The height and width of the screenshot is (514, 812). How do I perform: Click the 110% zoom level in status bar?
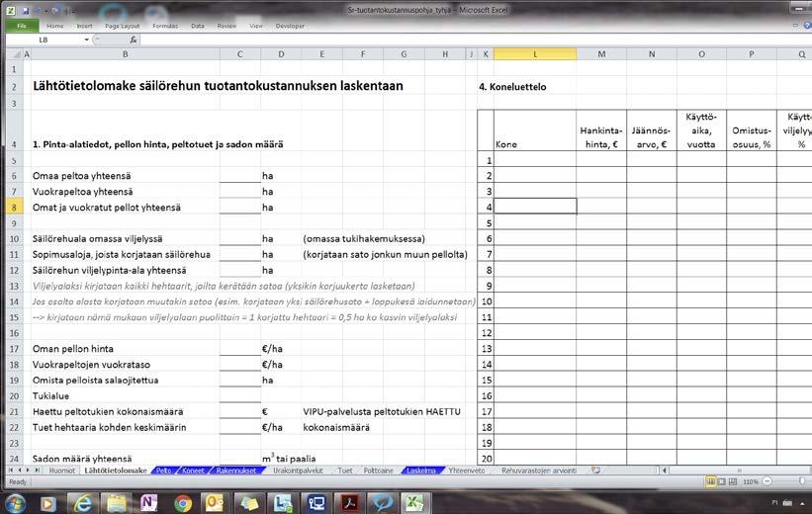(x=751, y=482)
